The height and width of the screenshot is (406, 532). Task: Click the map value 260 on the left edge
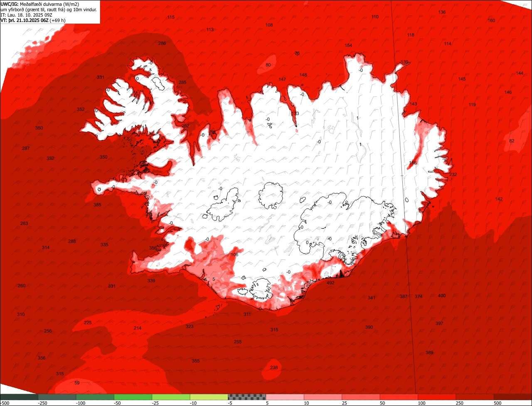click(x=22, y=286)
